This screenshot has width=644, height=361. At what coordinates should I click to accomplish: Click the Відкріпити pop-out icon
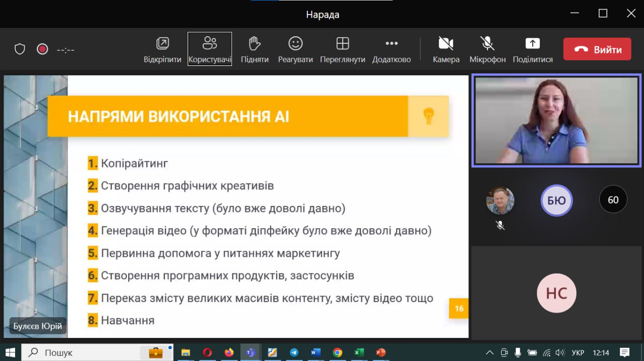pyautogui.click(x=163, y=44)
